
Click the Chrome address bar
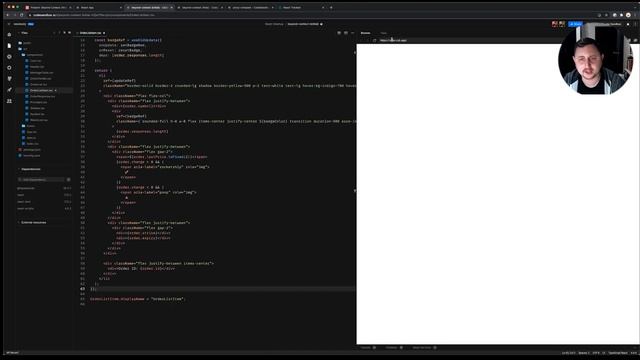pyautogui.click(x=310, y=15)
